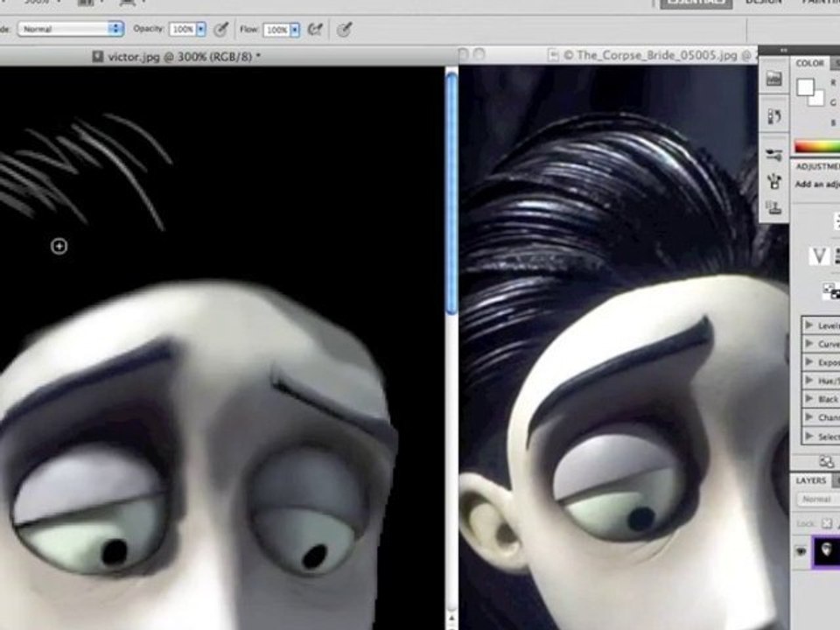The image size is (840, 630).
Task: Toggle pressure for opacity icon
Action: click(x=220, y=30)
